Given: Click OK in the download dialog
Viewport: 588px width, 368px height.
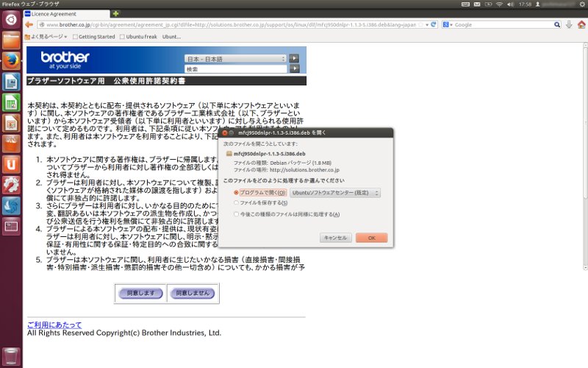Looking at the screenshot, I should click(372, 238).
